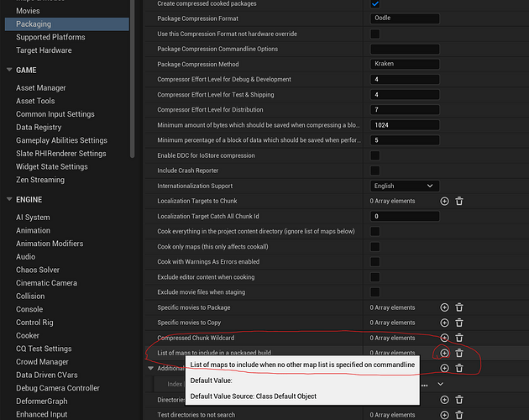Check Cook only maps option
Screen dimensions: 529x420
(x=374, y=246)
